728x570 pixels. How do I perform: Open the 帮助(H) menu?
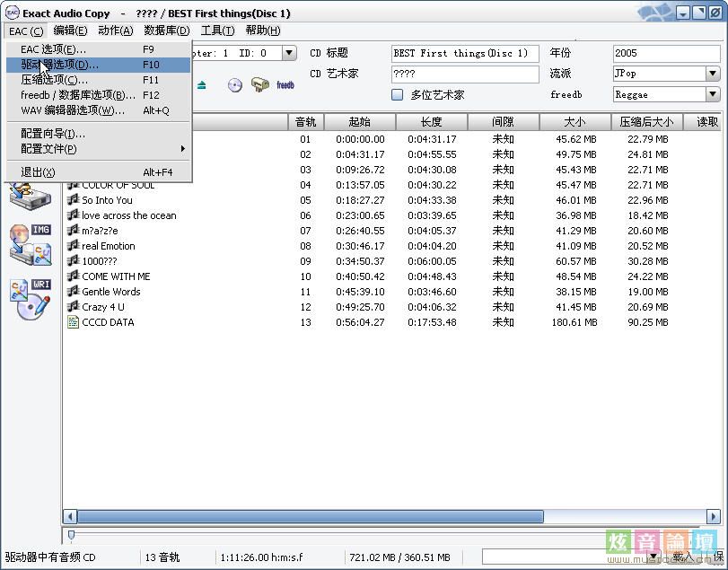point(263,31)
